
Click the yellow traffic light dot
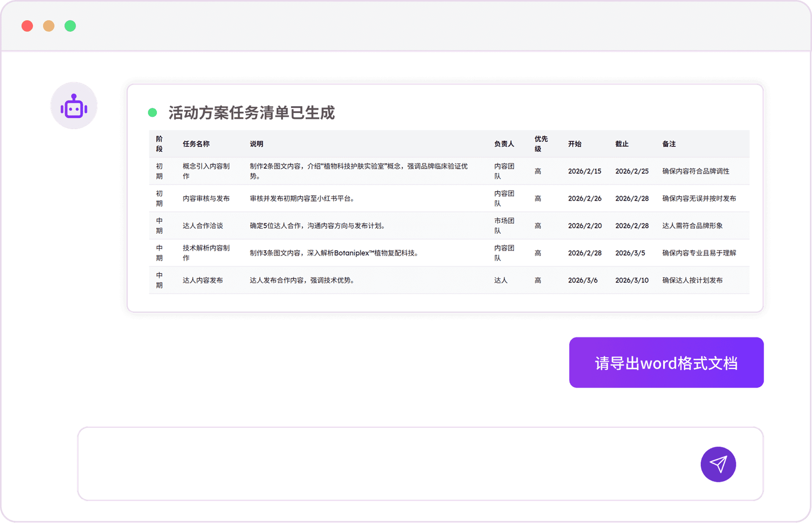tap(49, 26)
